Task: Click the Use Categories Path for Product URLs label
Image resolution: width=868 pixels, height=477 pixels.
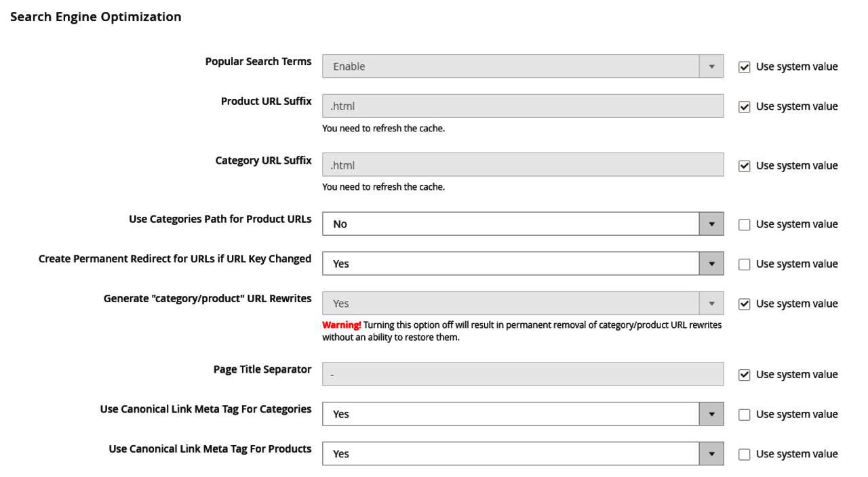Action: pos(220,219)
